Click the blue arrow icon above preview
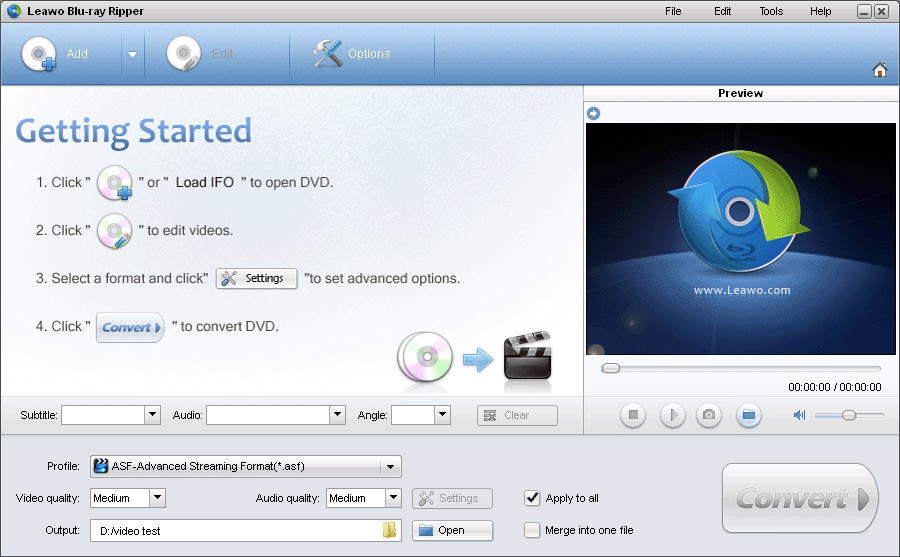 tap(593, 113)
